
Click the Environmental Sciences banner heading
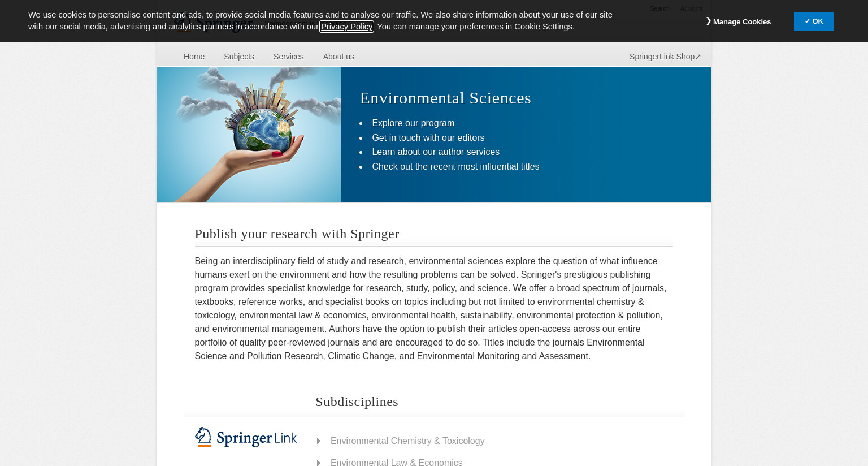(x=445, y=98)
